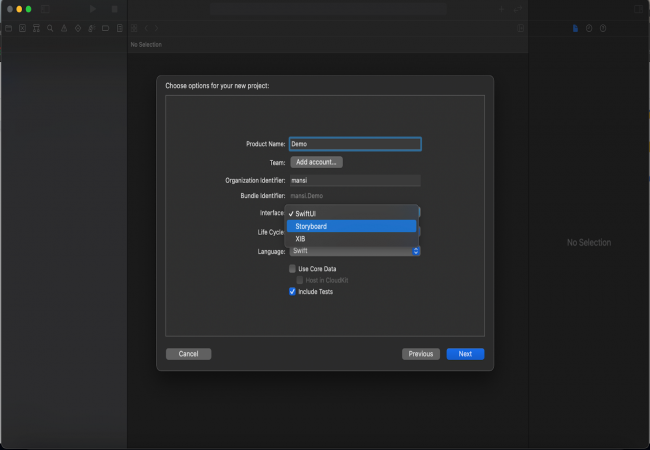
Task: Show the File inspector icon
Action: point(575,28)
